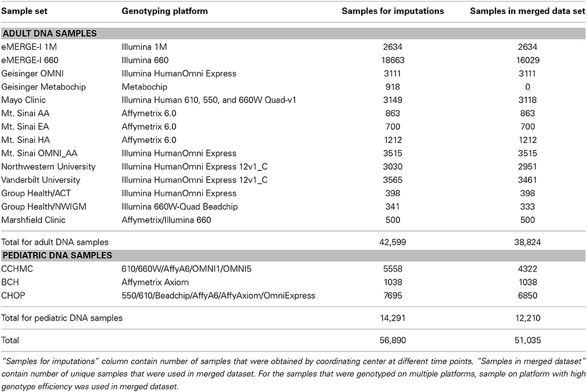Select the "Samples for imputations" header
Screen dimensions: 587x392
click(392, 11)
